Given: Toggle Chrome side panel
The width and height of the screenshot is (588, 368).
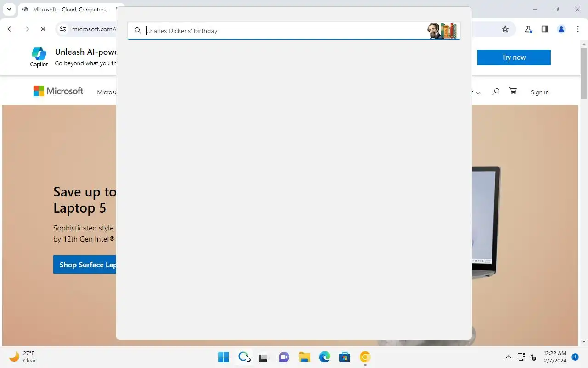Looking at the screenshot, I should [545, 29].
